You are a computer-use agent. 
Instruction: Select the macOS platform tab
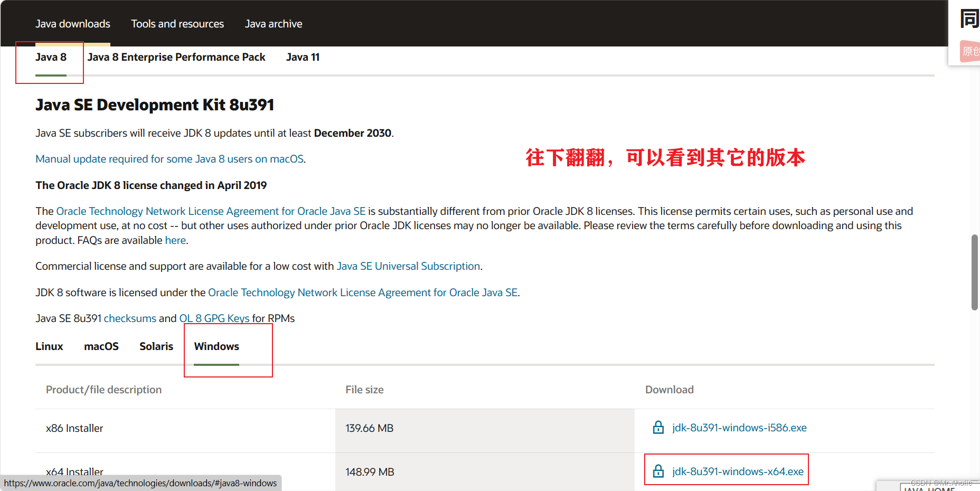tap(101, 346)
